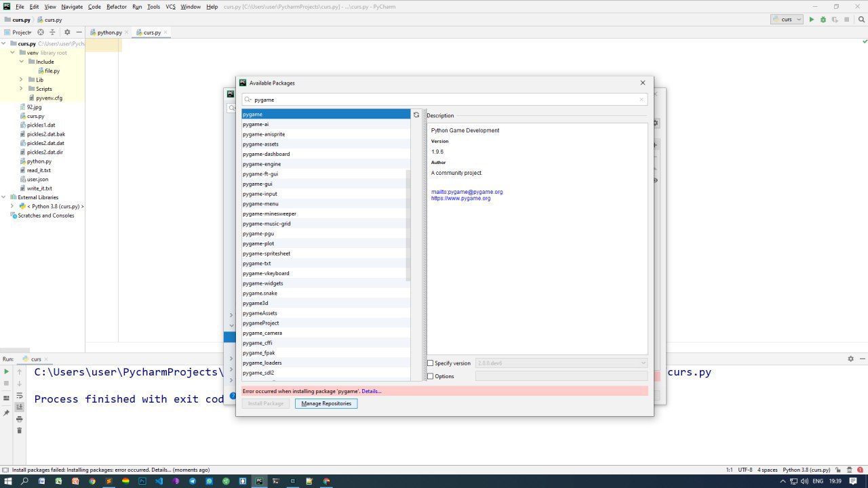Click the pygame package search field
Image resolution: width=868 pixels, height=488 pixels.
[445, 100]
